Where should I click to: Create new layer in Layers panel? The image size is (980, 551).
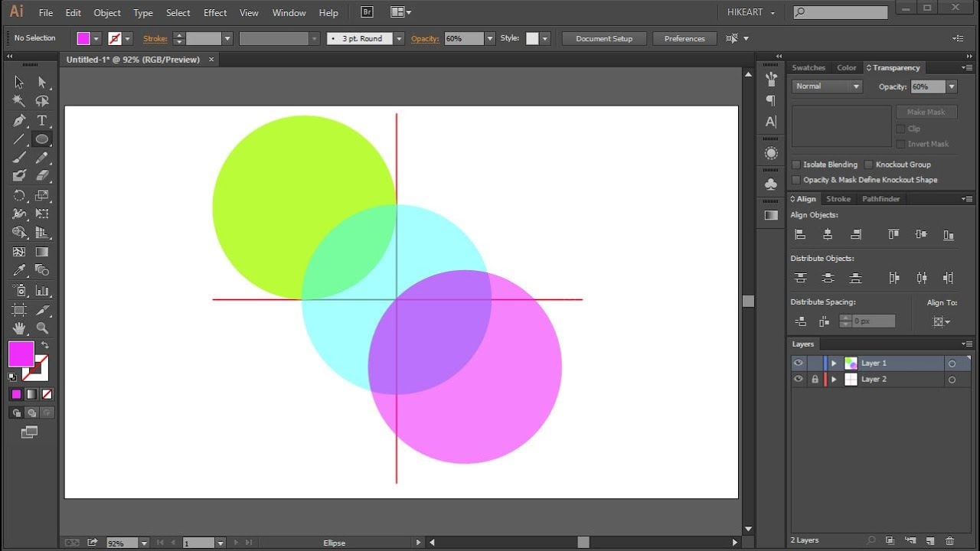pos(929,540)
